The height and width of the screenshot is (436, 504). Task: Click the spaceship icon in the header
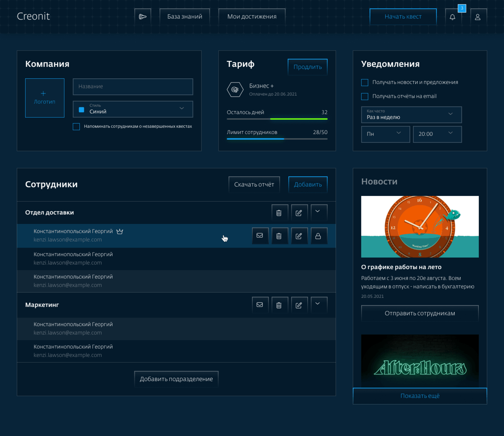click(143, 17)
